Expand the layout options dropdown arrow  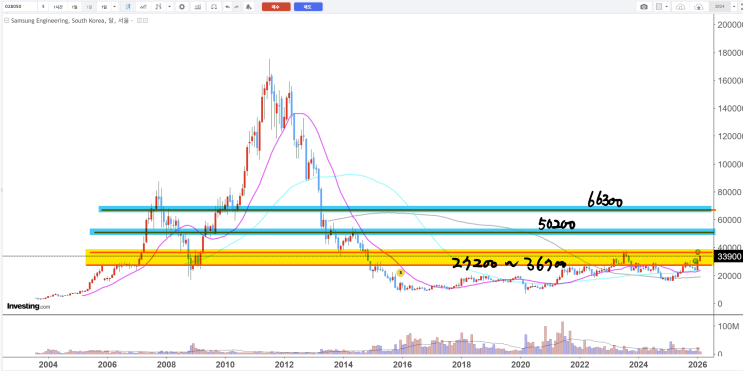(667, 7)
